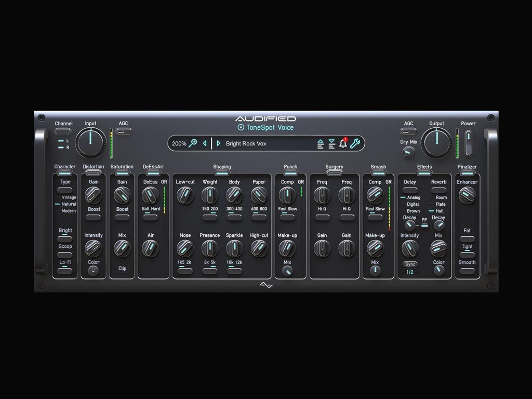
Task: Switch the Punch Fast Slow selector
Action: tap(287, 218)
